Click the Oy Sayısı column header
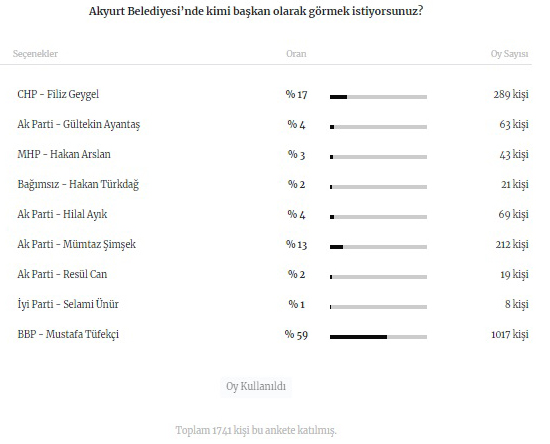 click(x=509, y=54)
